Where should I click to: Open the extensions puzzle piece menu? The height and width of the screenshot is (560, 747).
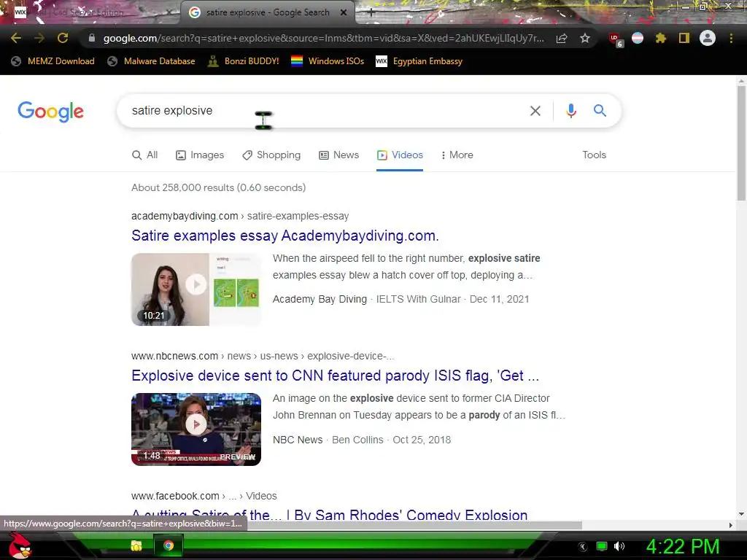pyautogui.click(x=661, y=38)
